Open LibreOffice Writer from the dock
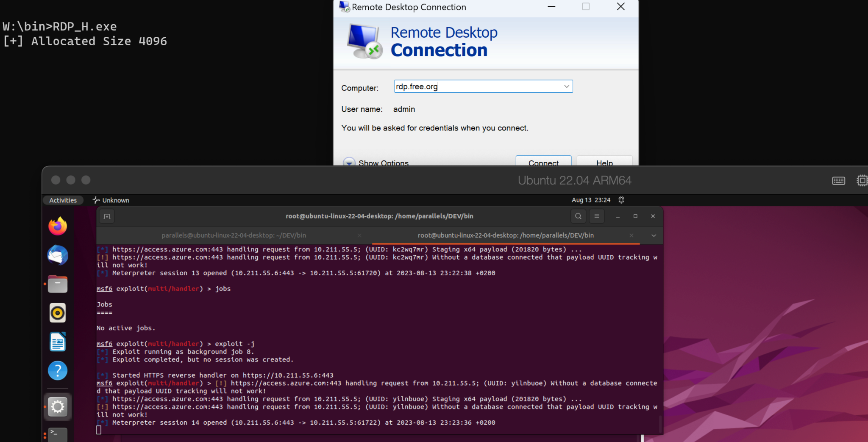 pos(58,342)
